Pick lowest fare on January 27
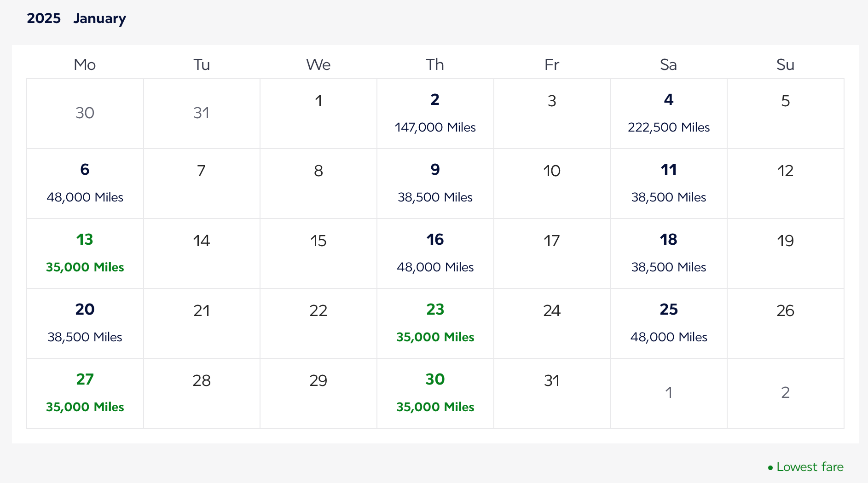Viewport: 868px width, 483px height. [x=85, y=393]
